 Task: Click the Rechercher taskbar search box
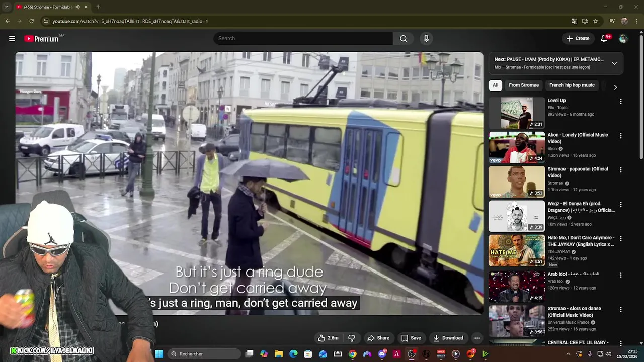204,354
